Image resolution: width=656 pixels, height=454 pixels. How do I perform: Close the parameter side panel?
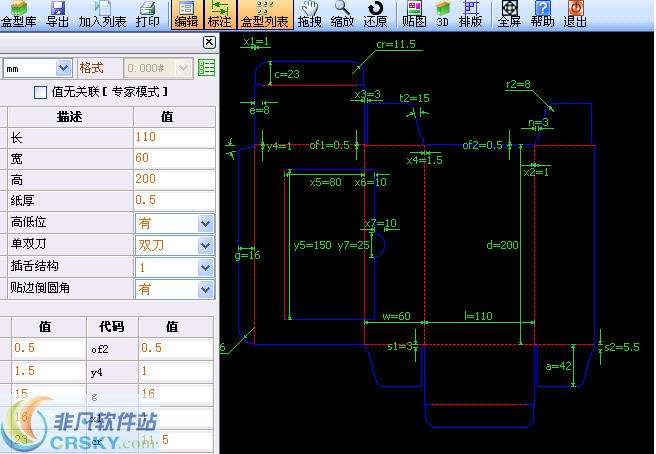209,42
